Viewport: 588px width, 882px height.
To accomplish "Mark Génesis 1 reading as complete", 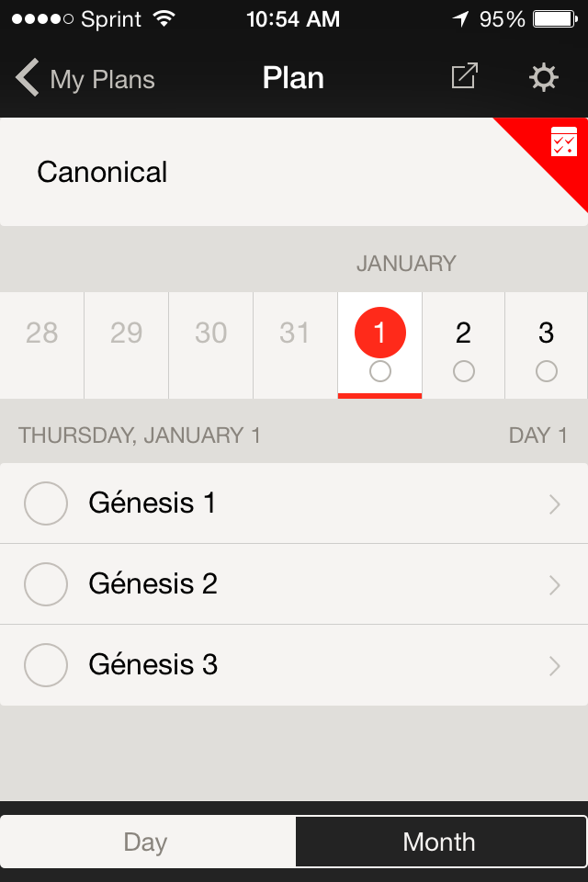I will click(46, 503).
